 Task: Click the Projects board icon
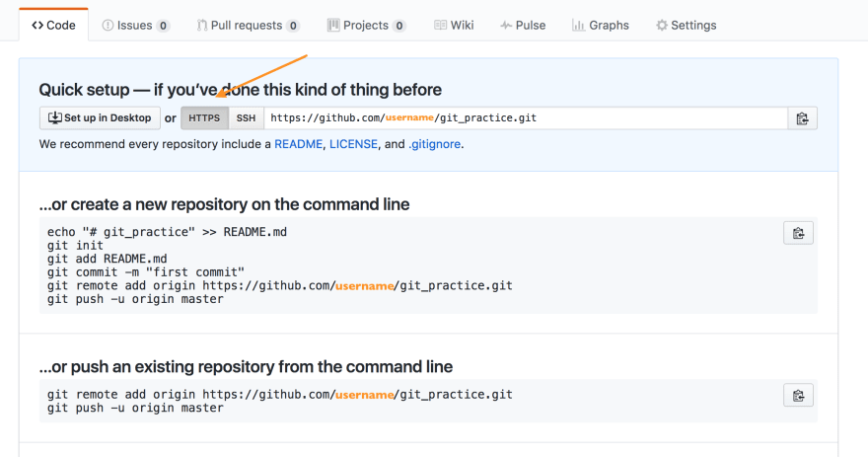(333, 25)
